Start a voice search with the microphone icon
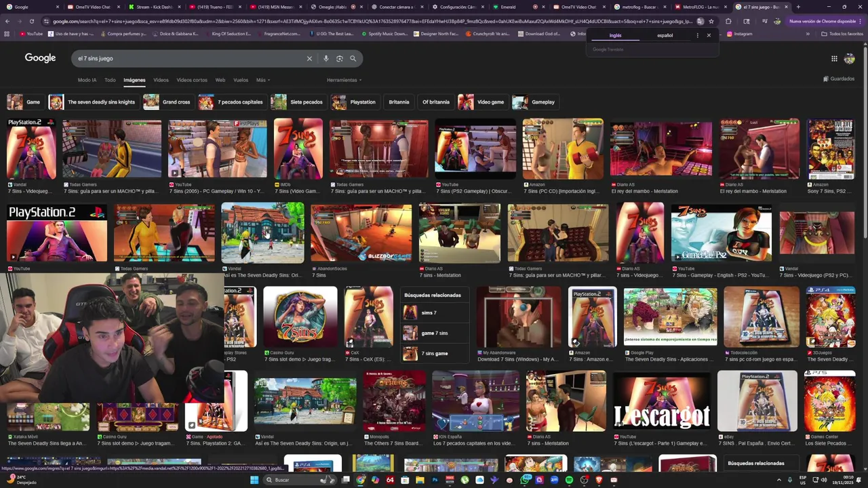 [326, 58]
